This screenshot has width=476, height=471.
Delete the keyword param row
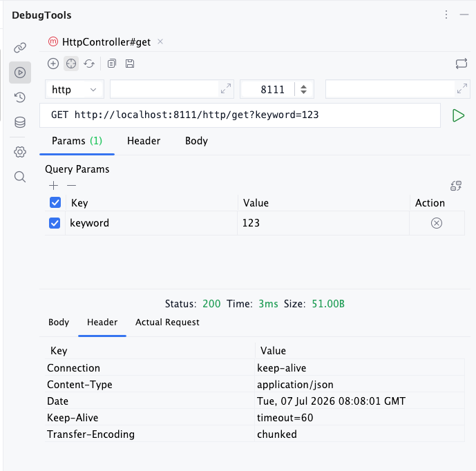pyautogui.click(x=436, y=223)
